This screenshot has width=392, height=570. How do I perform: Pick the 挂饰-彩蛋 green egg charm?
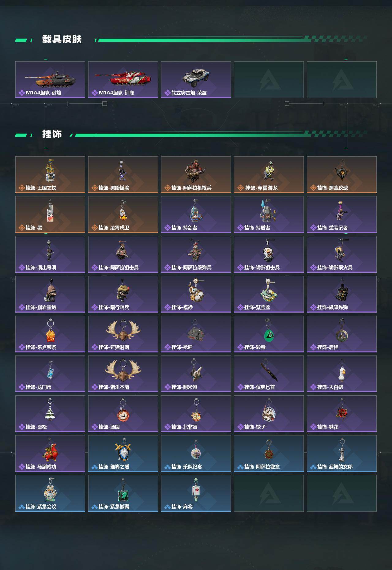269,334
